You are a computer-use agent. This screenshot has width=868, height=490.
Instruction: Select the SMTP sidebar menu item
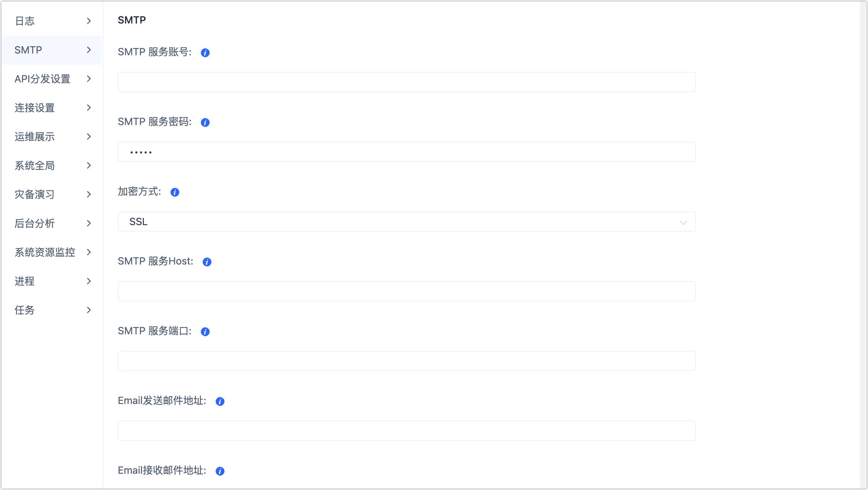pyautogui.click(x=28, y=50)
